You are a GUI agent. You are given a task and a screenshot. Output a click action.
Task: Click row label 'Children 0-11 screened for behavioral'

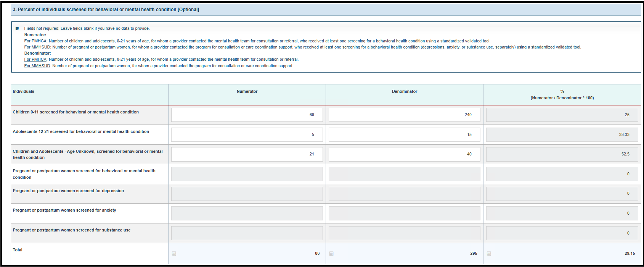point(76,112)
